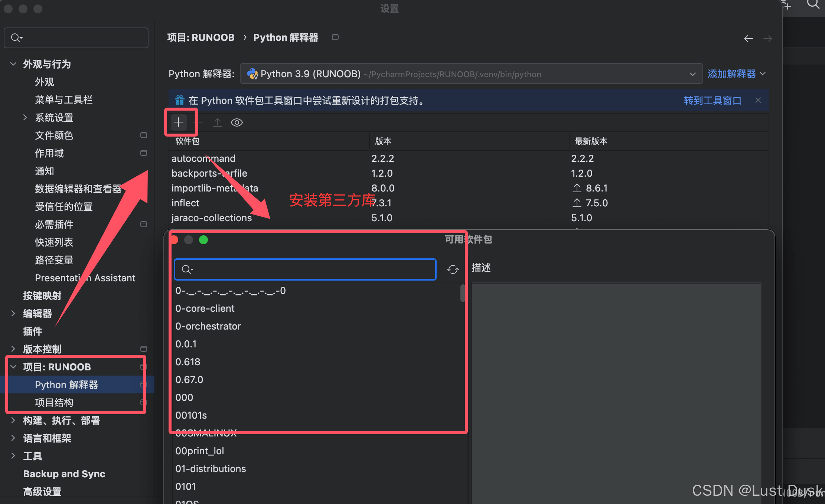Click the gift icon in the banner
The image size is (825, 504).
pyautogui.click(x=180, y=100)
